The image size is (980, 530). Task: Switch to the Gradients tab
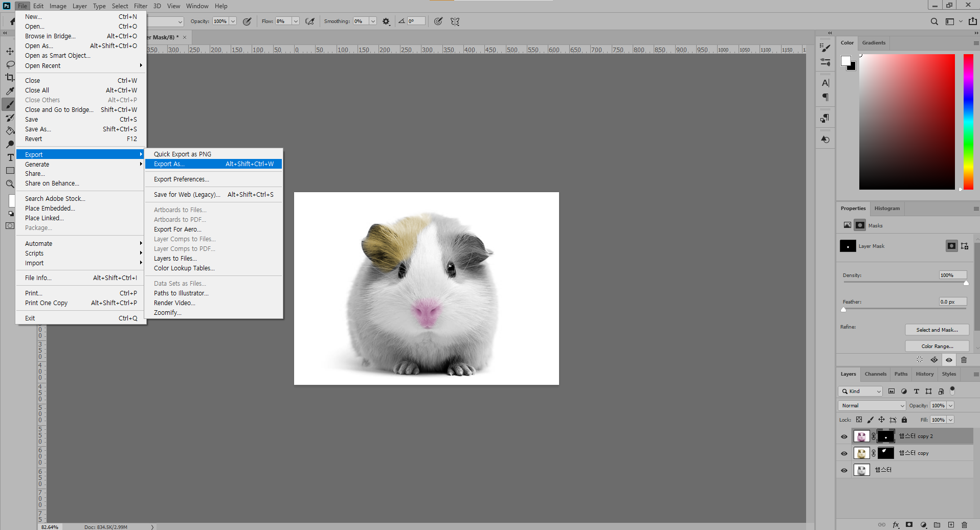[x=874, y=43]
